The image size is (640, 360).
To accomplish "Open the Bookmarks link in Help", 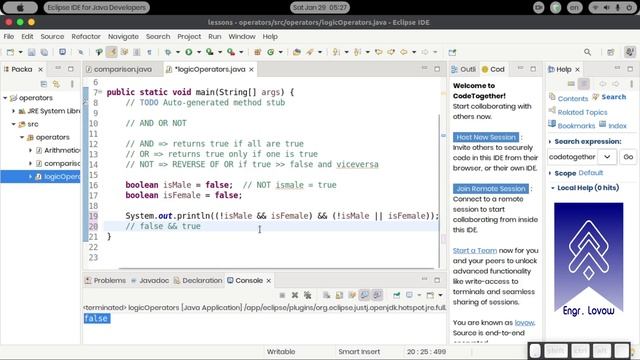I will 576,126.
